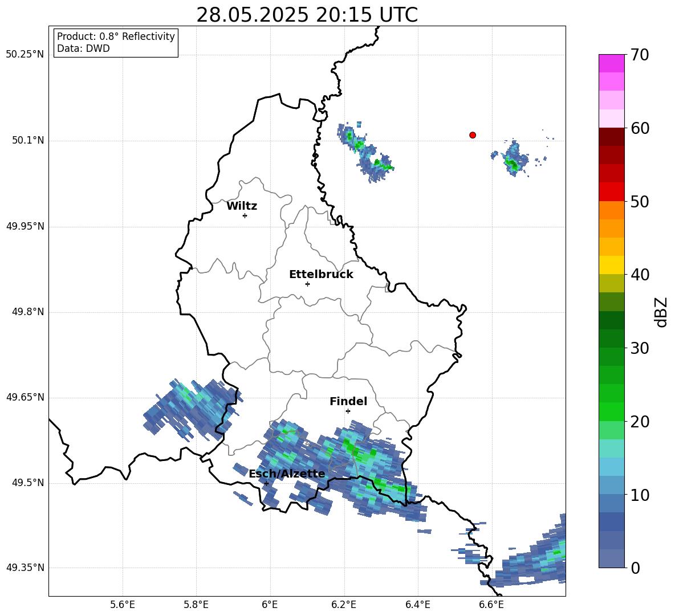
Task: Click the Ettelbruck location cross marker
Action: (x=307, y=284)
